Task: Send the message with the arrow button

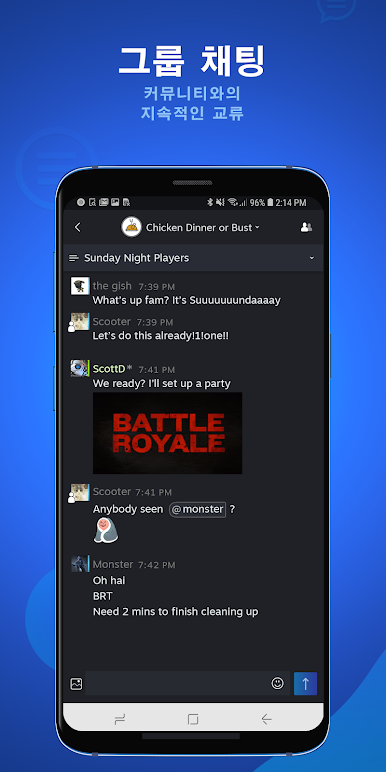Action: tap(305, 683)
